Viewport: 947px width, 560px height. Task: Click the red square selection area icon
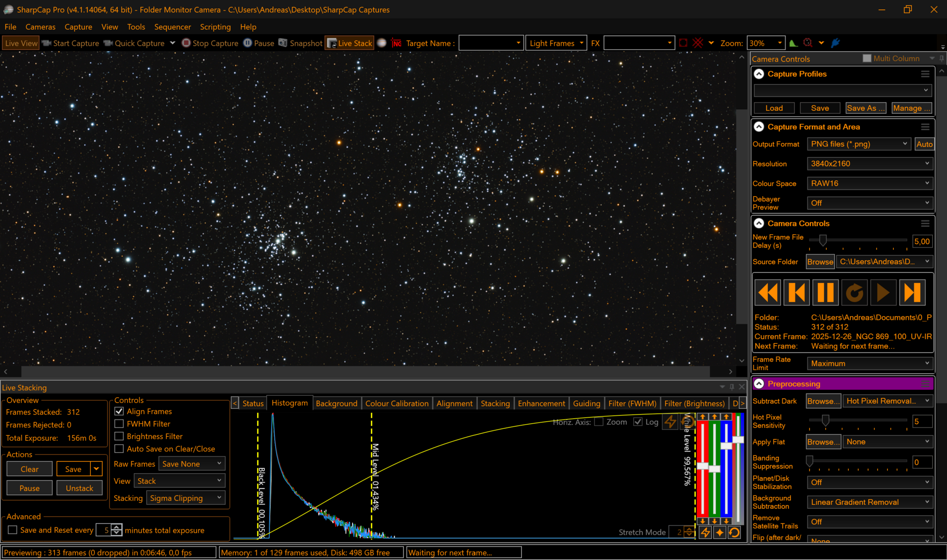click(683, 43)
